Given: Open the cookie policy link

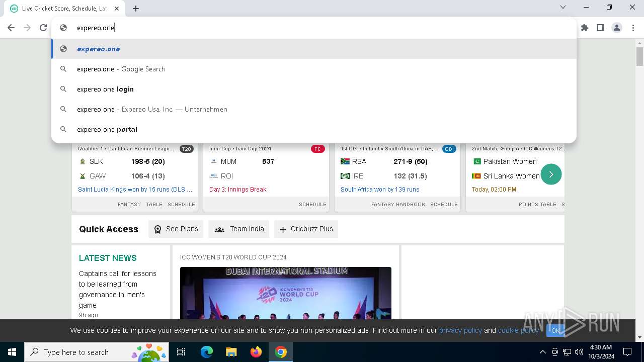Looking at the screenshot, I should [518, 330].
